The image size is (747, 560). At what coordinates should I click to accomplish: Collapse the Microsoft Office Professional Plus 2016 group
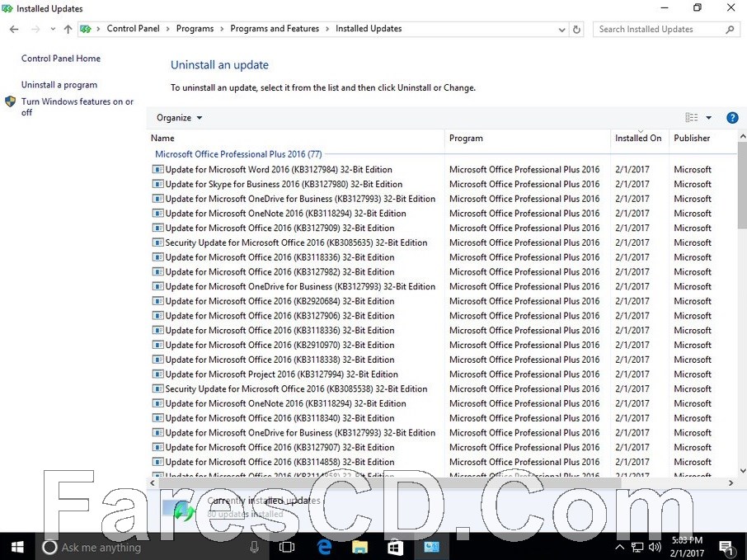point(238,154)
